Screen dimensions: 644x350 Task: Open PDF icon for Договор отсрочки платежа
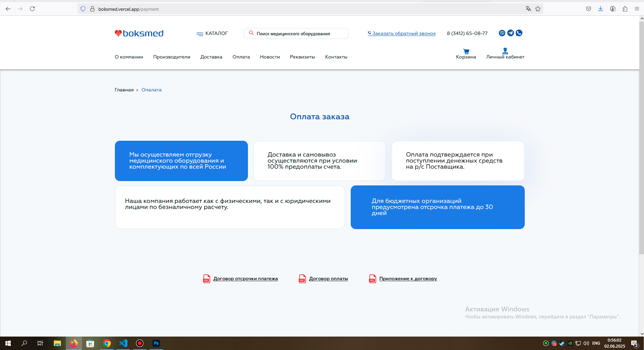[x=207, y=279]
